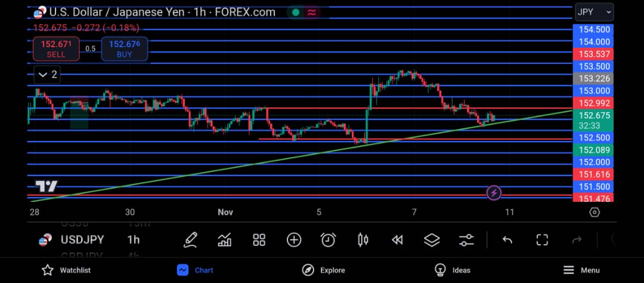
Task: Open the Explore tab
Action: tap(323, 270)
